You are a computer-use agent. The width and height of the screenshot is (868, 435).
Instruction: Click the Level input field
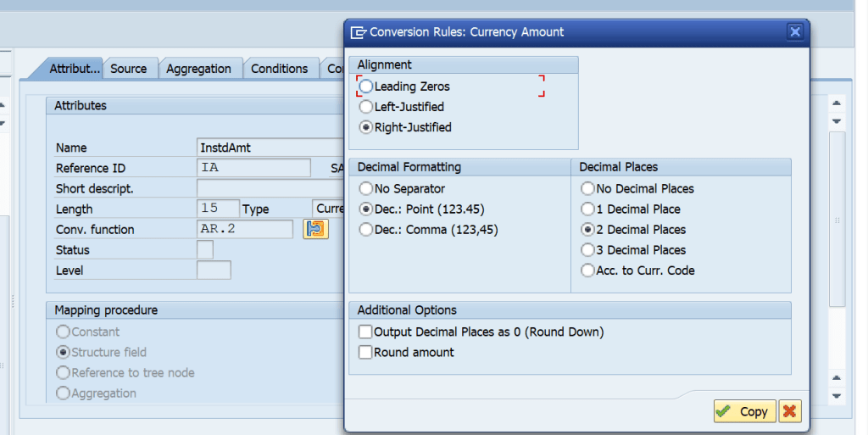tap(214, 270)
